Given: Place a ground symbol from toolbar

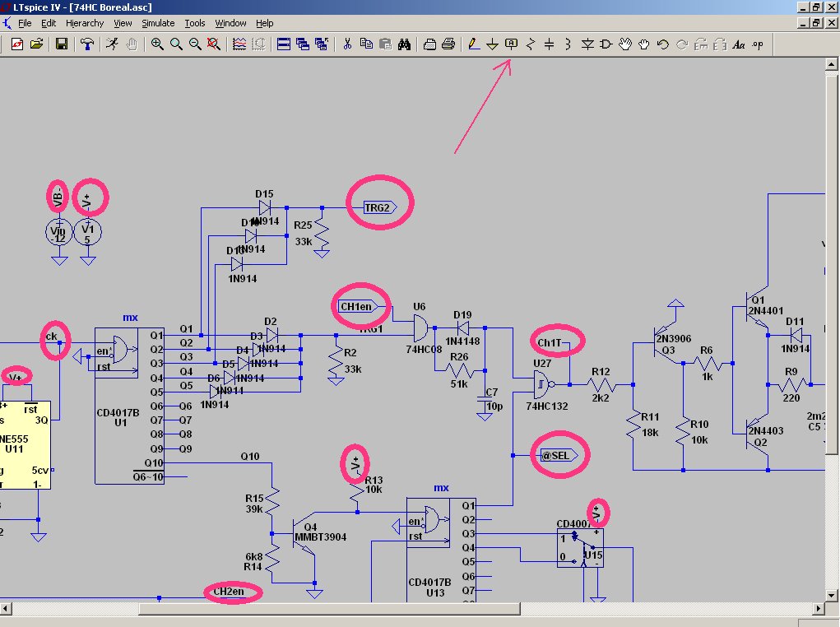Looking at the screenshot, I should 492,44.
